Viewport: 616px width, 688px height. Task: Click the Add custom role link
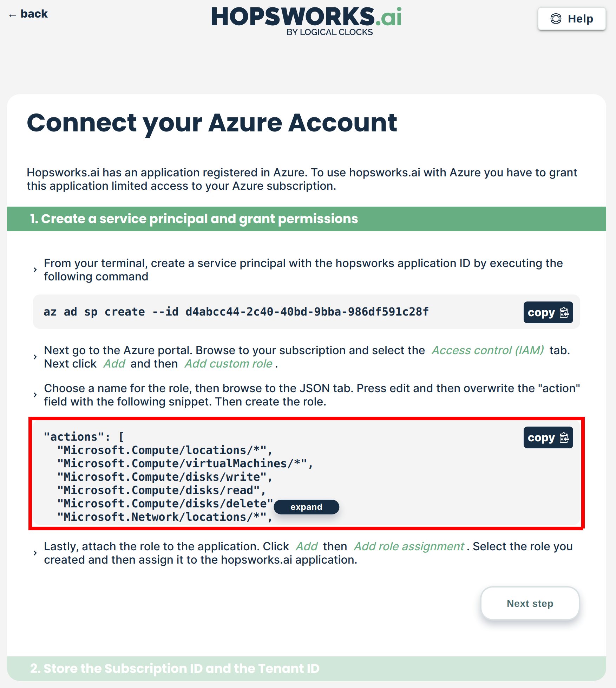pos(229,364)
